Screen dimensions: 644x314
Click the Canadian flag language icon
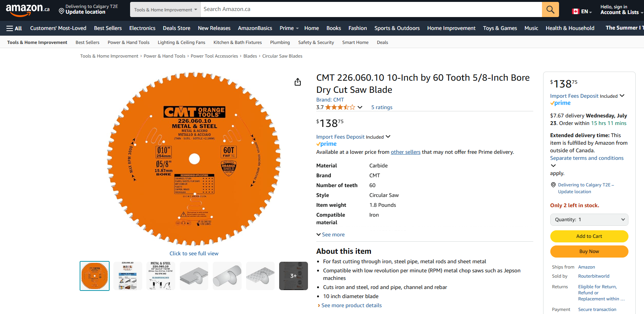(575, 11)
